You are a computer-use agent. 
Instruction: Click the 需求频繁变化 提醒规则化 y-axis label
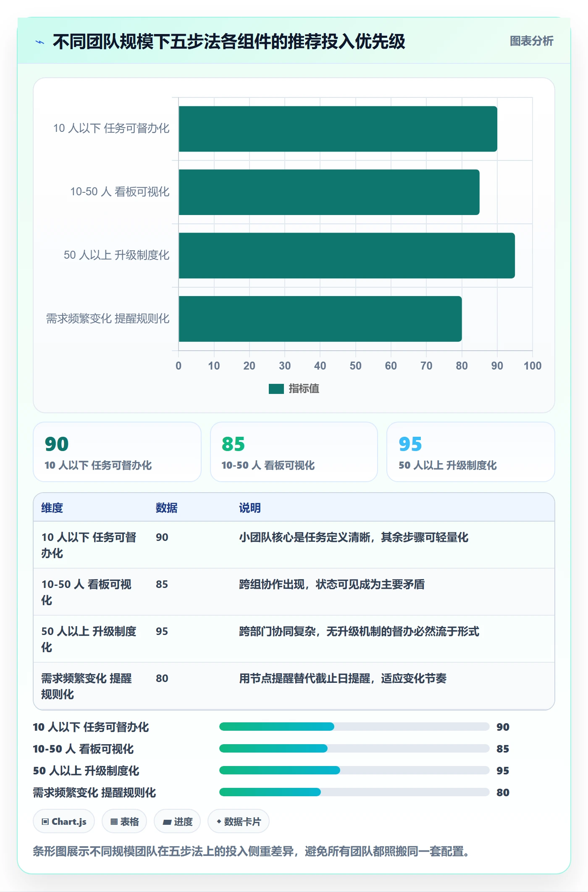click(108, 318)
